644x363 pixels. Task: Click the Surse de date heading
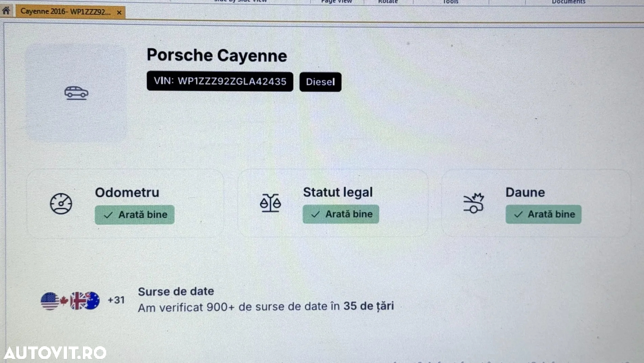point(176,291)
